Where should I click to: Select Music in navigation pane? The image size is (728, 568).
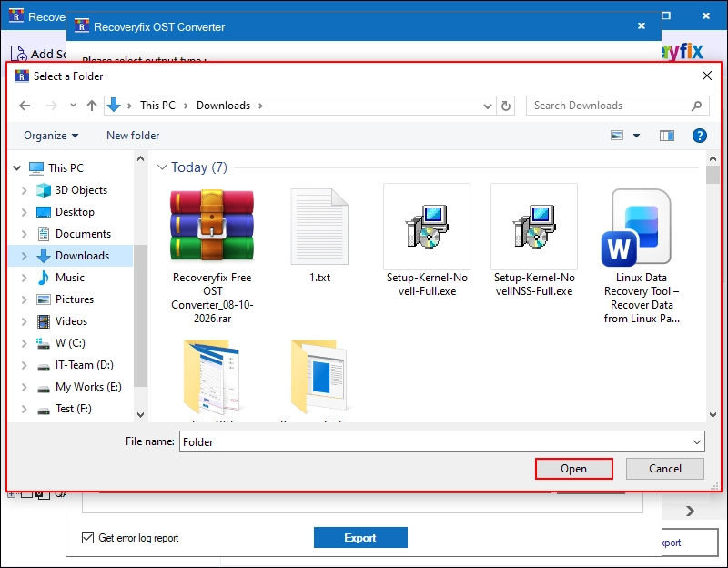pos(70,278)
